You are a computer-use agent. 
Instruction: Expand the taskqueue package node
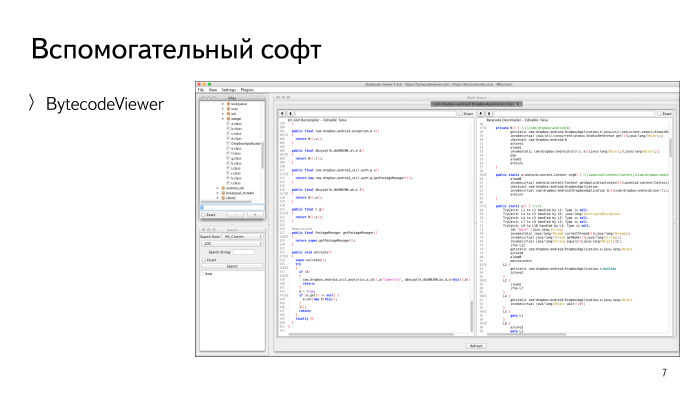point(223,104)
